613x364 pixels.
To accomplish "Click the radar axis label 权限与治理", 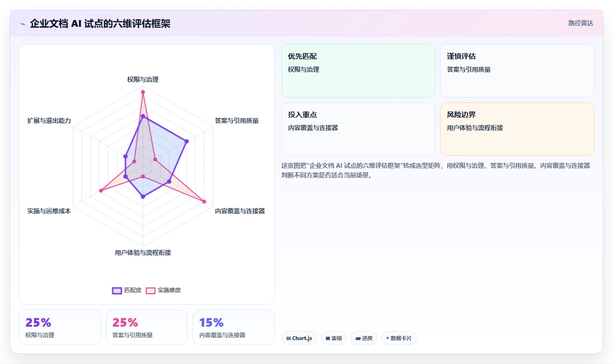I will (143, 79).
